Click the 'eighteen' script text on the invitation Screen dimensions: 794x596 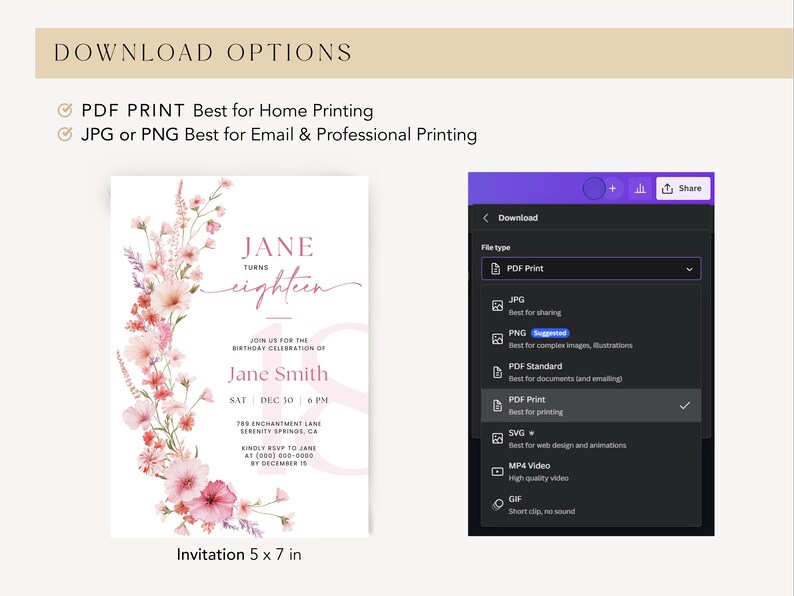point(282,288)
